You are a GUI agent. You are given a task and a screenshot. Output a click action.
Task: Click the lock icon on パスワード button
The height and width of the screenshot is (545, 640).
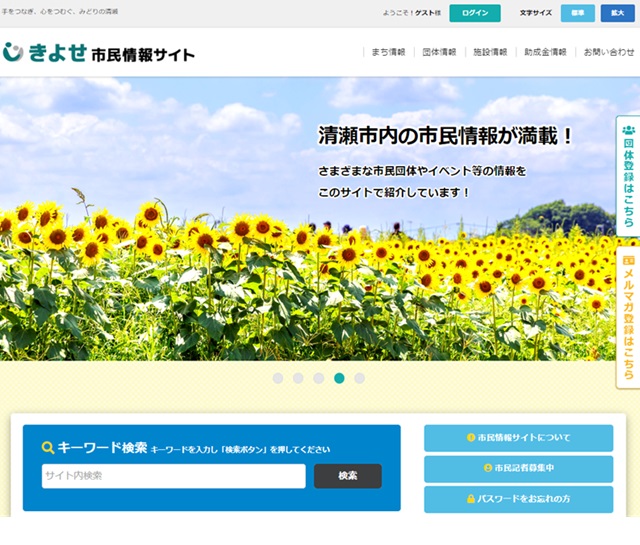point(471,498)
